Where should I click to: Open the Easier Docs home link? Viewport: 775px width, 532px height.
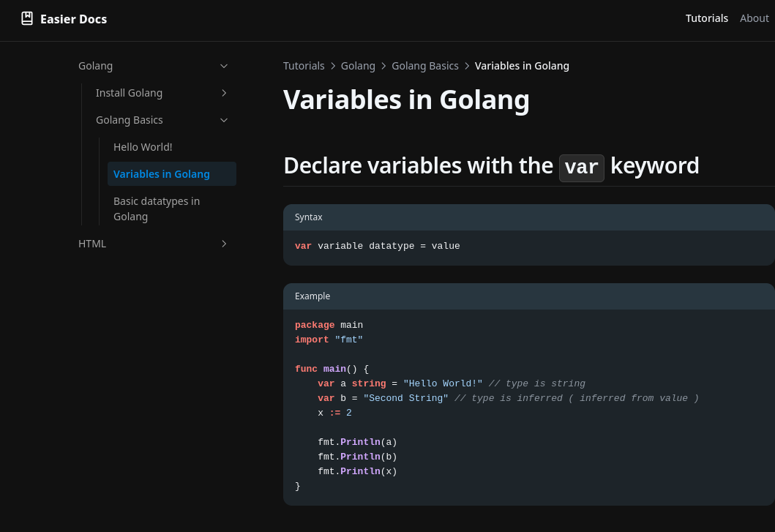[x=73, y=19]
